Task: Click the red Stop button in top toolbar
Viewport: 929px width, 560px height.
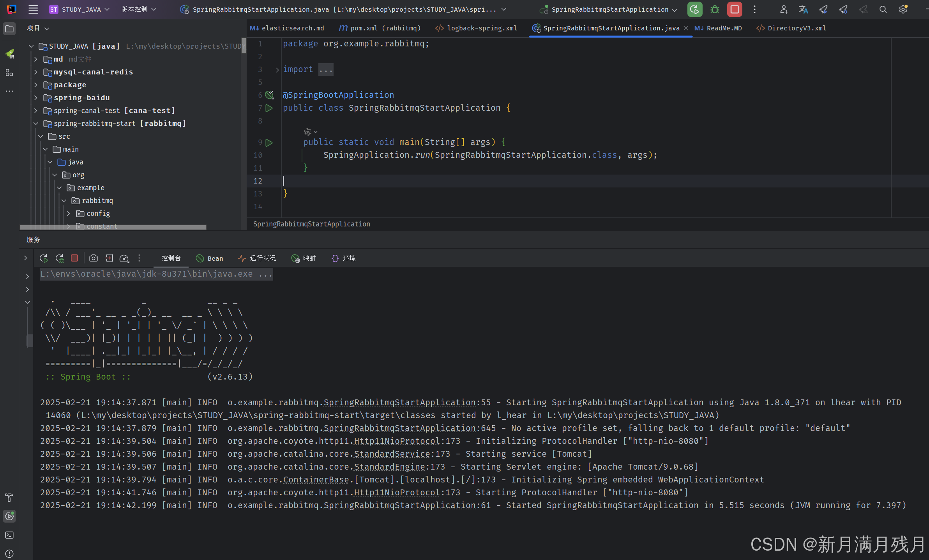Action: [x=734, y=9]
